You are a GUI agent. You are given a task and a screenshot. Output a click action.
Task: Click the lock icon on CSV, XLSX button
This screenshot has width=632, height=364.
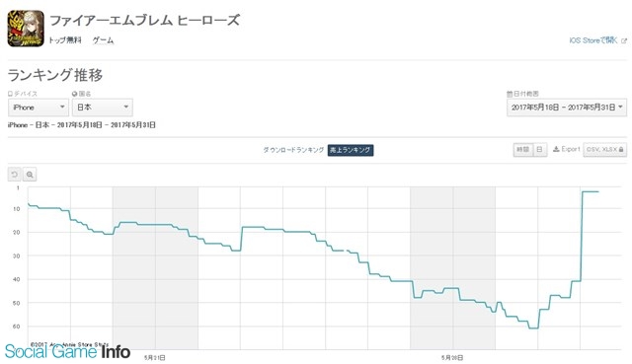621,149
